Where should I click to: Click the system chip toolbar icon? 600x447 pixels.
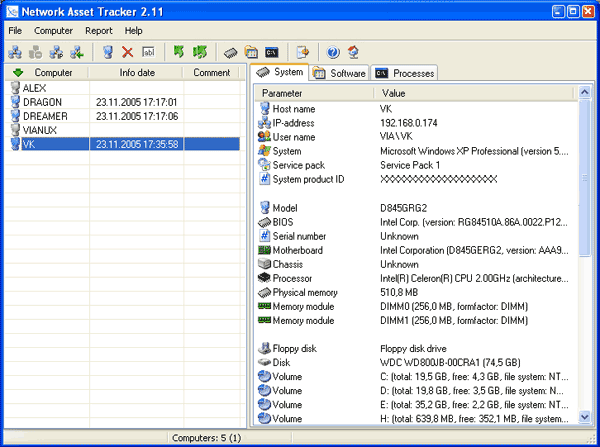click(230, 53)
